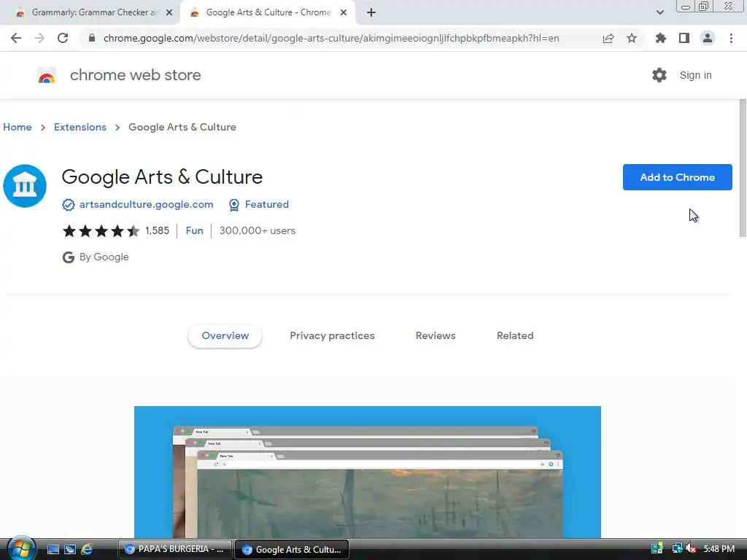747x560 pixels.
Task: Go to Extensions breadcrumb
Action: [x=80, y=127]
